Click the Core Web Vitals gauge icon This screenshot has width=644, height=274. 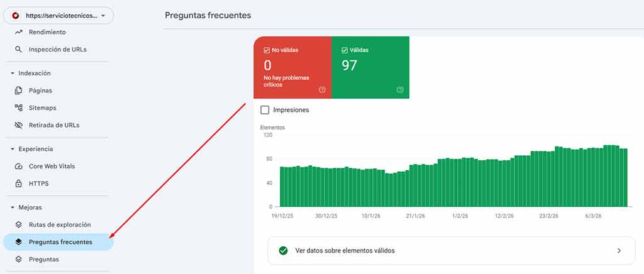click(18, 167)
